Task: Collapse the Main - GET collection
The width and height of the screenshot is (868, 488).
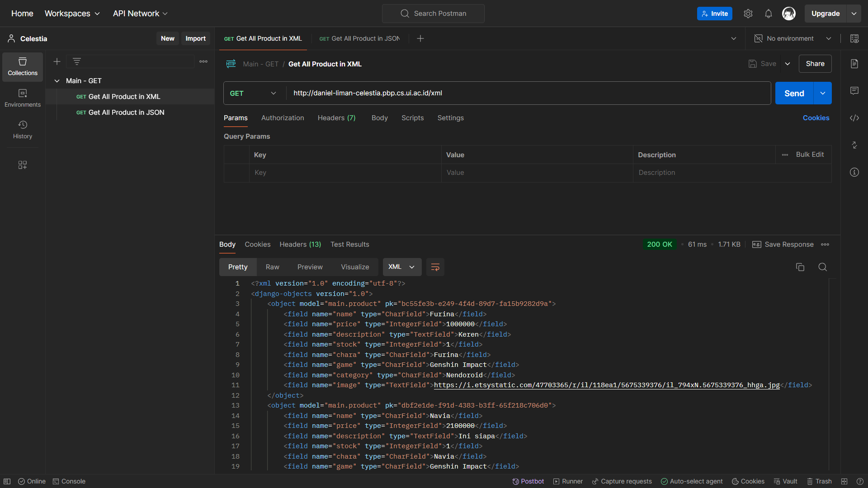Action: (x=57, y=81)
